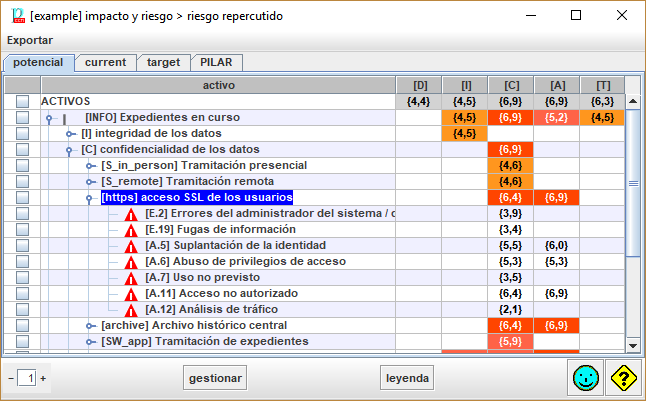This screenshot has height=401, width=646.
Task: Switch to the current tab
Action: coord(105,62)
